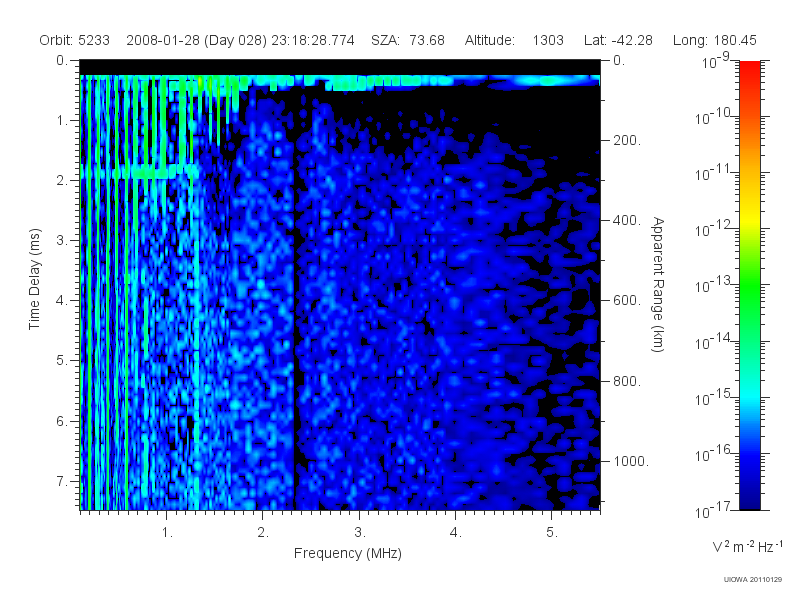Click the '1000.' apparent range tick label
Image resolution: width=800 pixels, height=600 pixels.
pyautogui.click(x=631, y=461)
